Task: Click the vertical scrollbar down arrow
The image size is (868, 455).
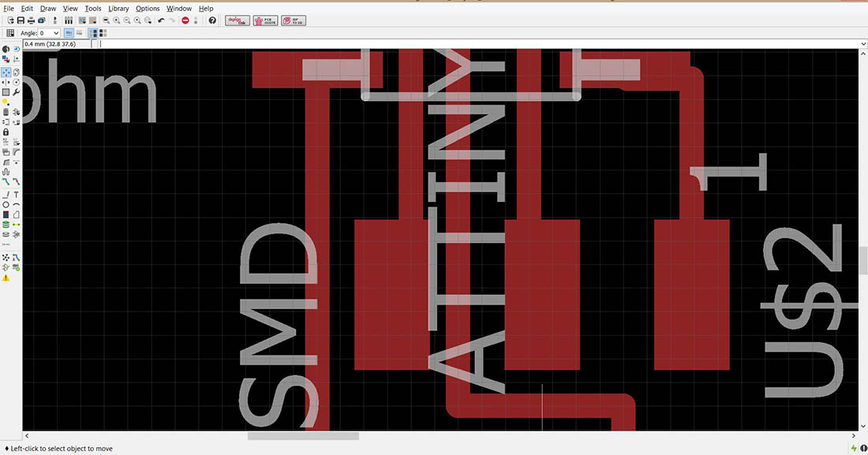Action: tap(863, 426)
